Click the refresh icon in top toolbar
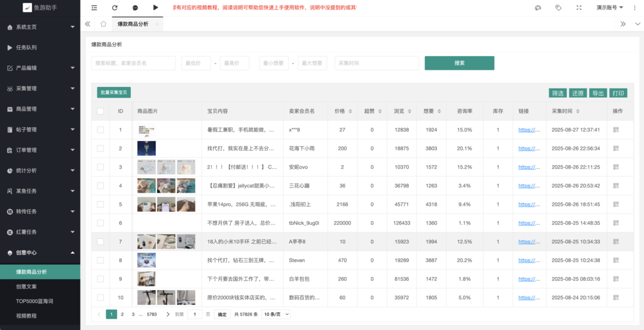This screenshot has height=330, width=644. point(114,8)
